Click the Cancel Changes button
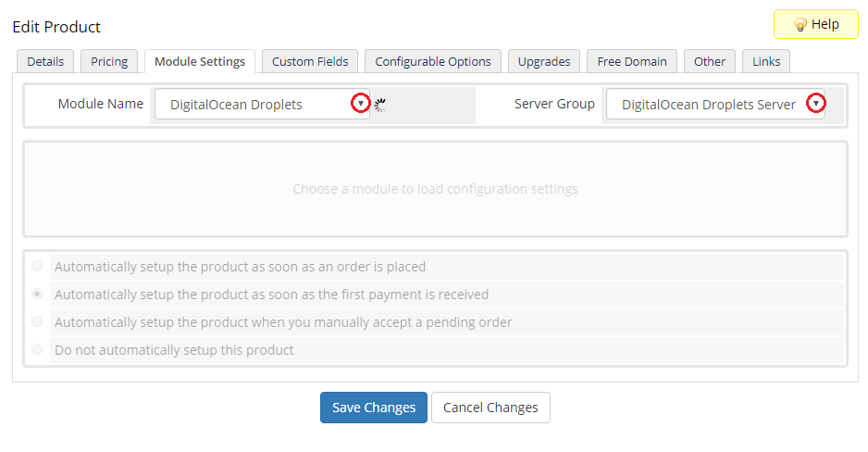The image size is (868, 452). coord(490,408)
